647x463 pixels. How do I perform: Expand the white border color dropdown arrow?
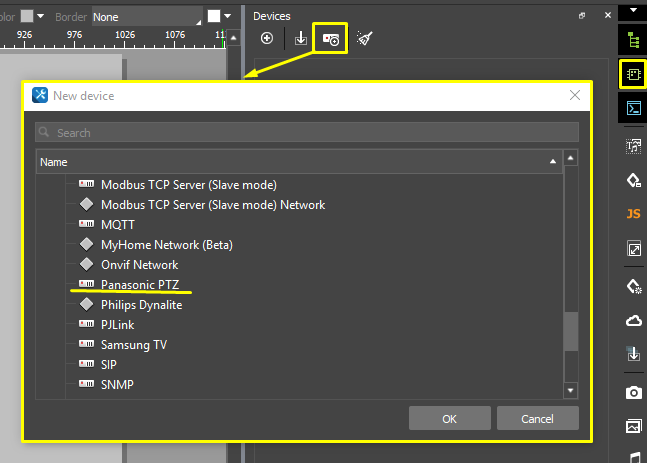(x=228, y=17)
